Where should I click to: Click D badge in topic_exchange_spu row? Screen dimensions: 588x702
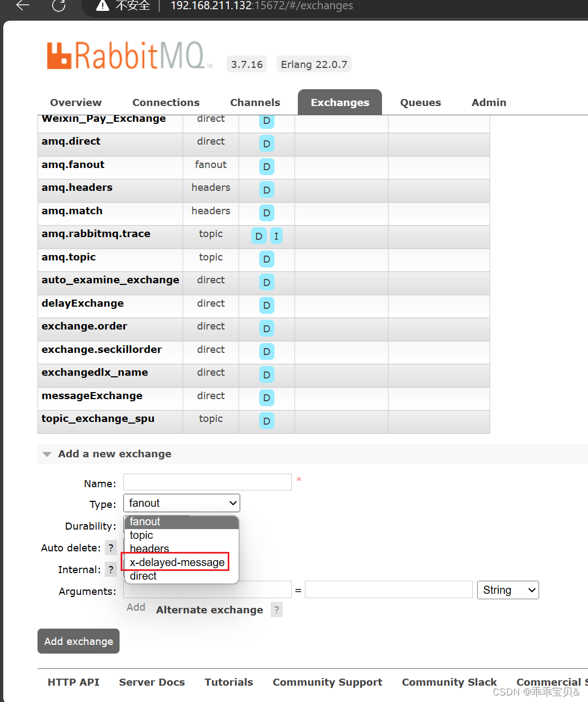(267, 421)
